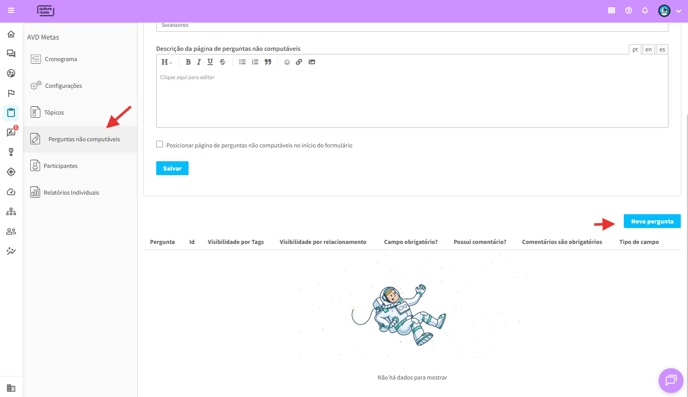Open the trophy sidebar icon
This screenshot has width=688, height=397.
11,152
